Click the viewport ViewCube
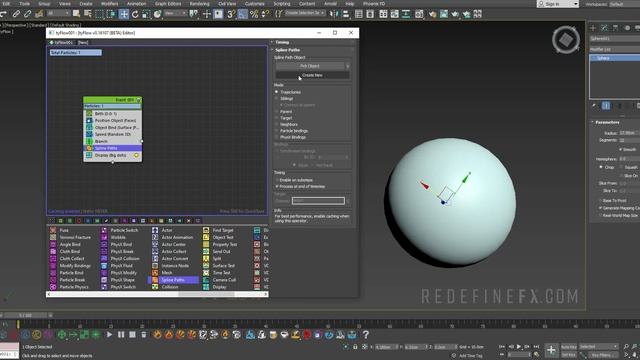Image resolution: width=640 pixels, height=360 pixels. pos(566,40)
